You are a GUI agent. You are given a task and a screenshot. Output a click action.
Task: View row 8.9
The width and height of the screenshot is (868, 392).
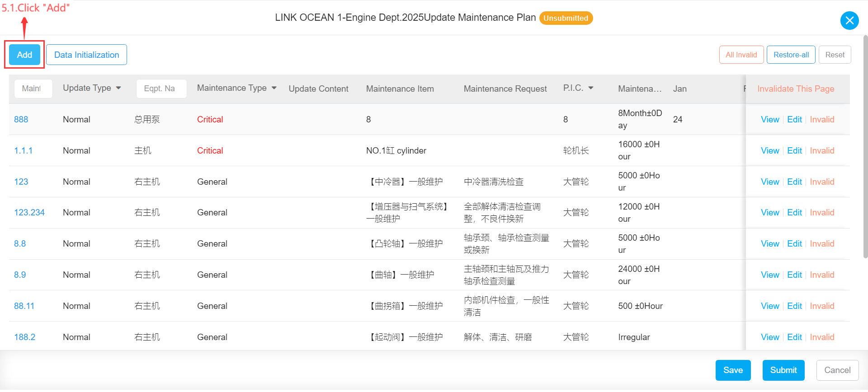coord(770,275)
